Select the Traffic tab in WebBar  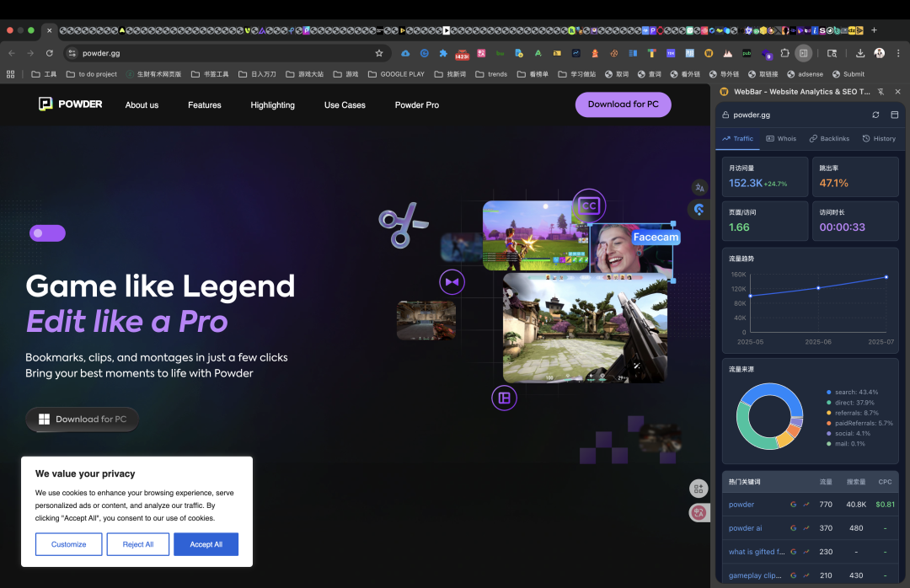pos(737,139)
